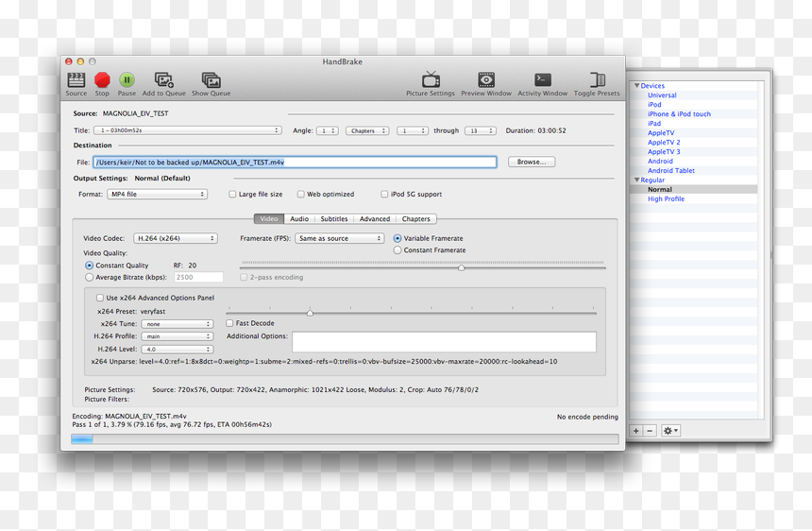812x531 pixels.
Task: Select the iPad preset
Action: (x=654, y=123)
